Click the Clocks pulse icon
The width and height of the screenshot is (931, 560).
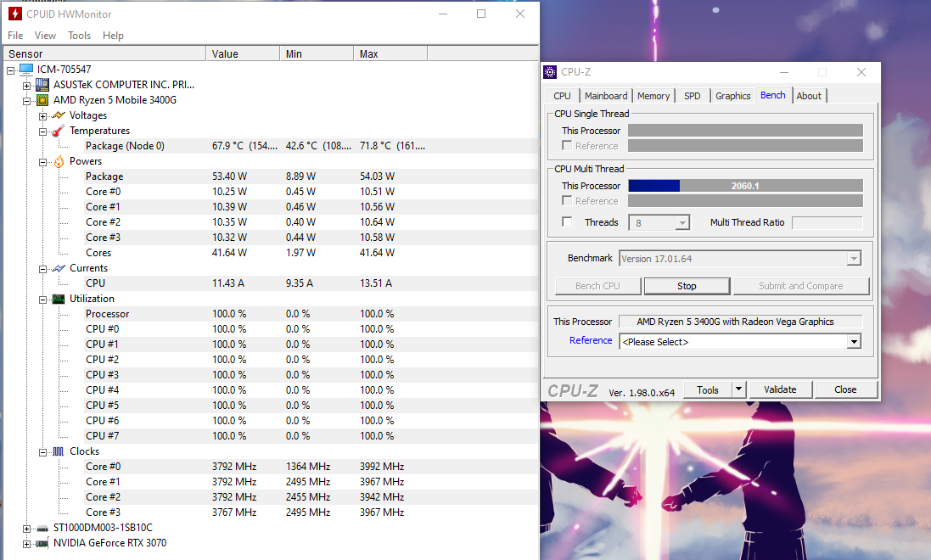click(x=59, y=451)
